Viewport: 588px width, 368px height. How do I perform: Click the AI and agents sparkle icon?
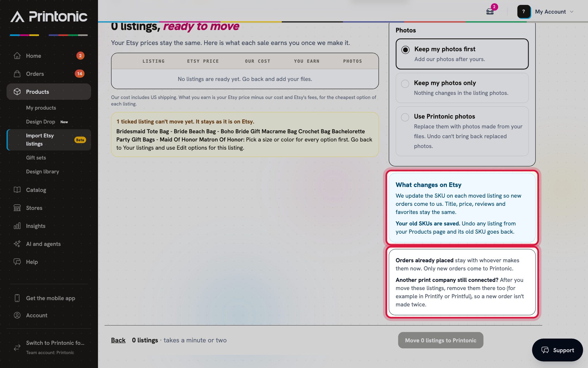coord(17,244)
